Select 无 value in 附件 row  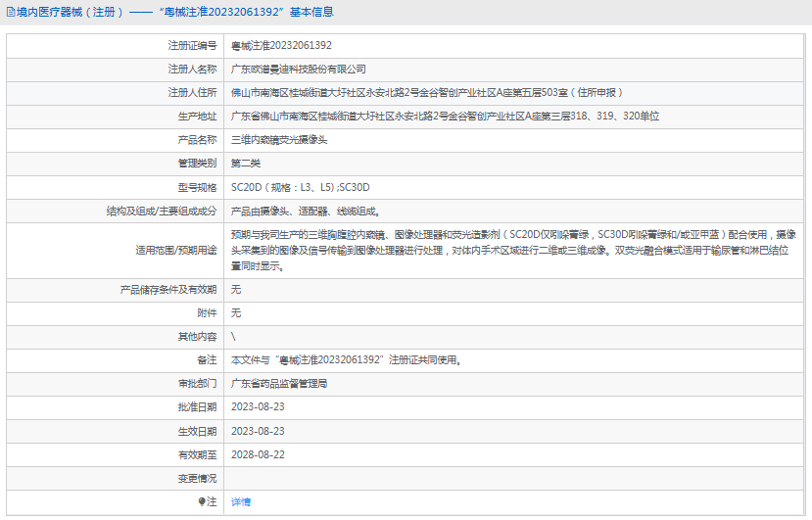236,312
